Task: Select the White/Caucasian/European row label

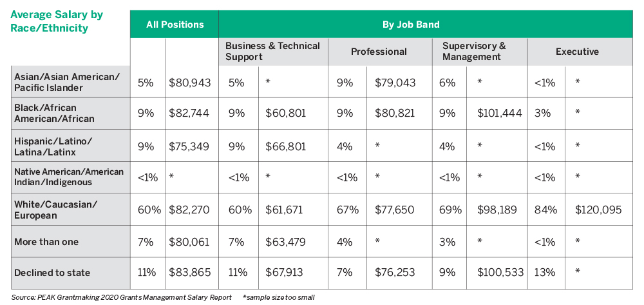Action: (55, 210)
